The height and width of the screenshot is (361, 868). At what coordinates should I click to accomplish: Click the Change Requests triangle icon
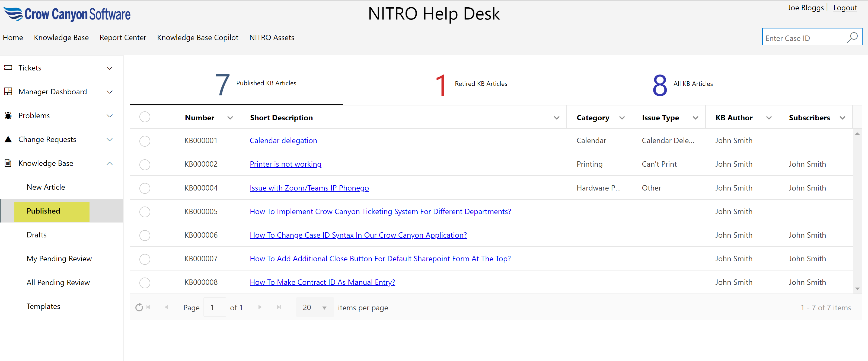(x=8, y=139)
